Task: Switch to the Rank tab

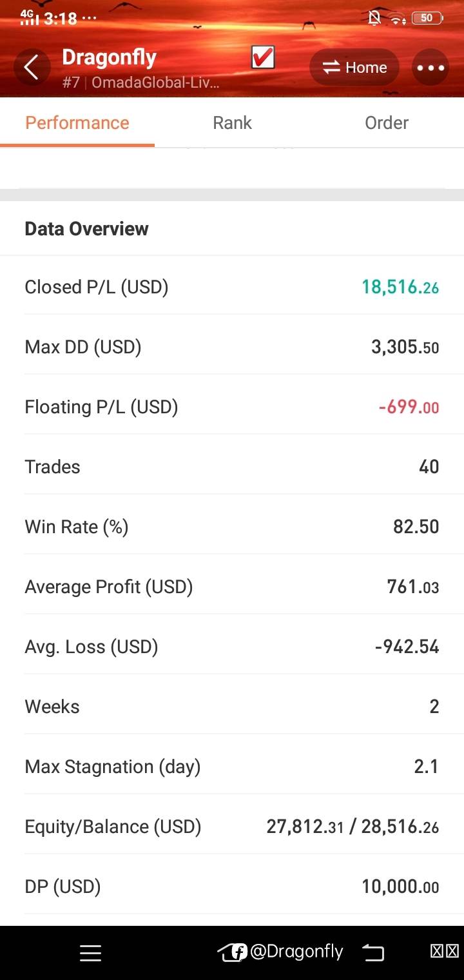Action: click(232, 122)
